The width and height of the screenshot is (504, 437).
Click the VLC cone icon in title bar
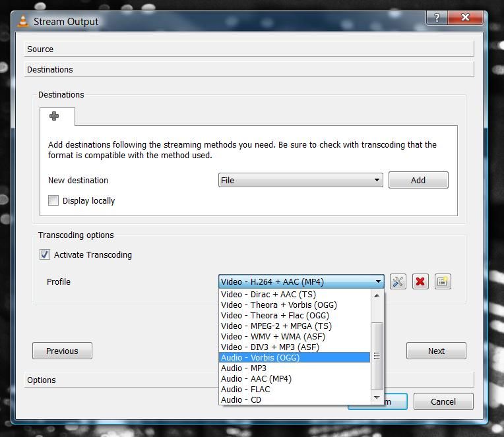point(23,21)
